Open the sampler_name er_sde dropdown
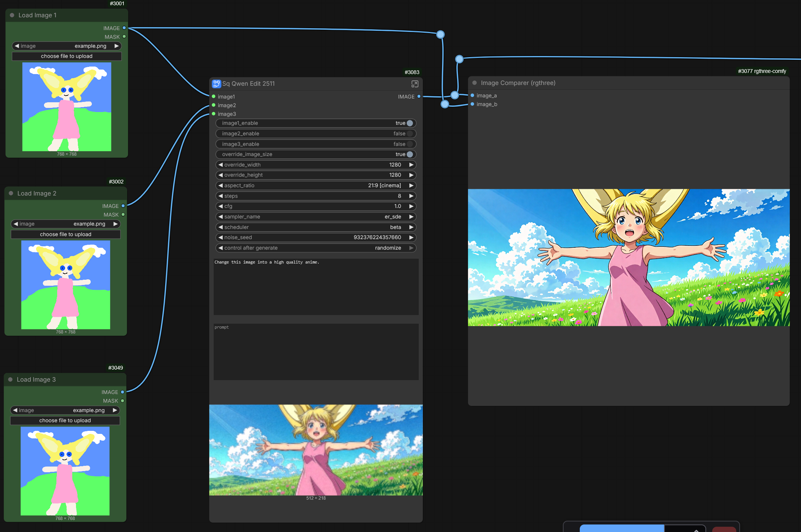The width and height of the screenshot is (801, 532). tap(315, 217)
